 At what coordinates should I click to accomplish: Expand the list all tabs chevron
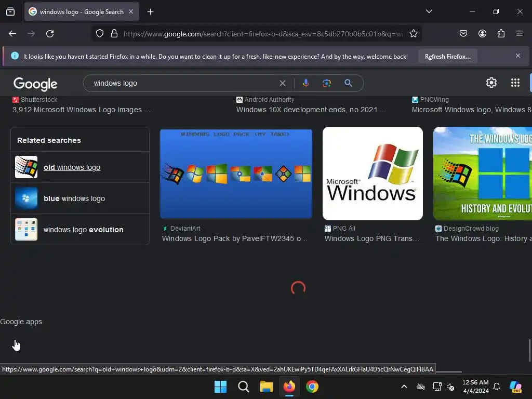429,11
